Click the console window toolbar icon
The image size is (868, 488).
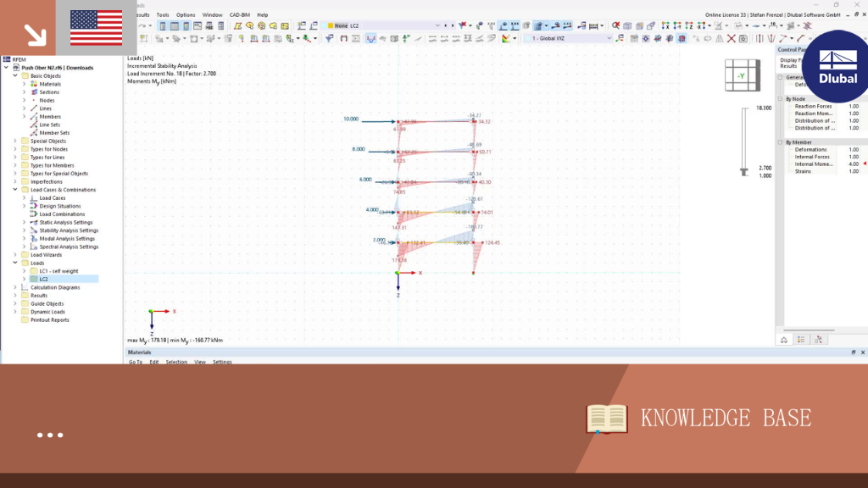point(198,26)
